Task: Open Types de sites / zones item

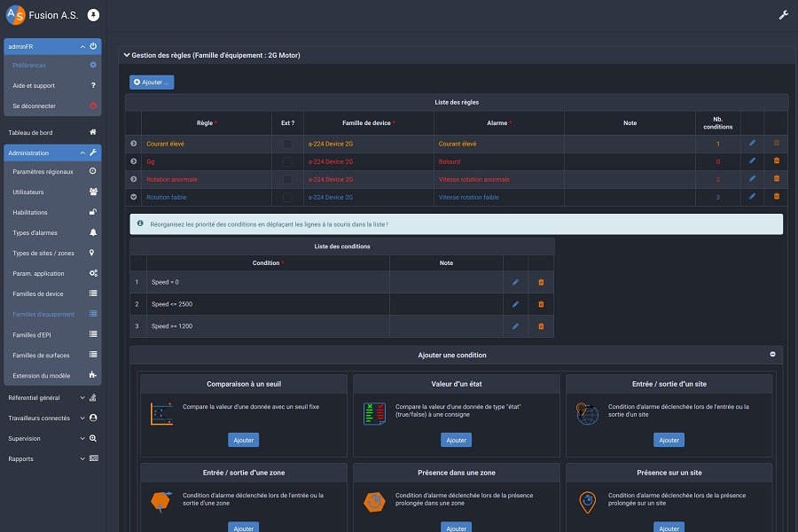Action: pos(52,253)
